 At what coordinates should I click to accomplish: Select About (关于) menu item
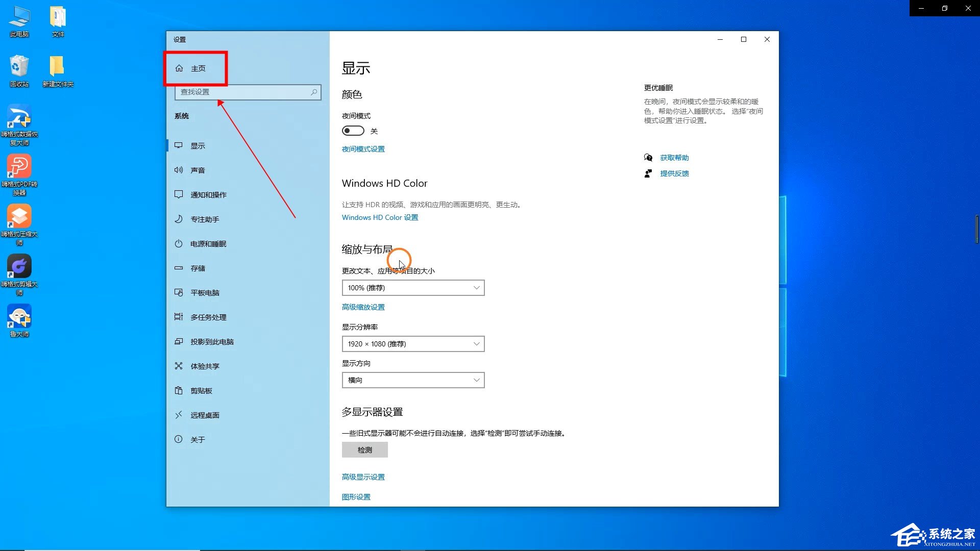[x=198, y=440]
